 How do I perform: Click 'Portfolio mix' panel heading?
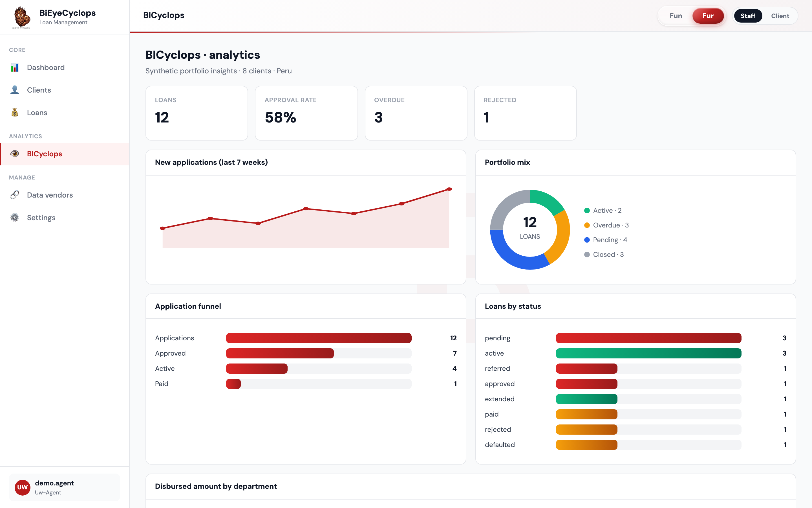tap(507, 162)
